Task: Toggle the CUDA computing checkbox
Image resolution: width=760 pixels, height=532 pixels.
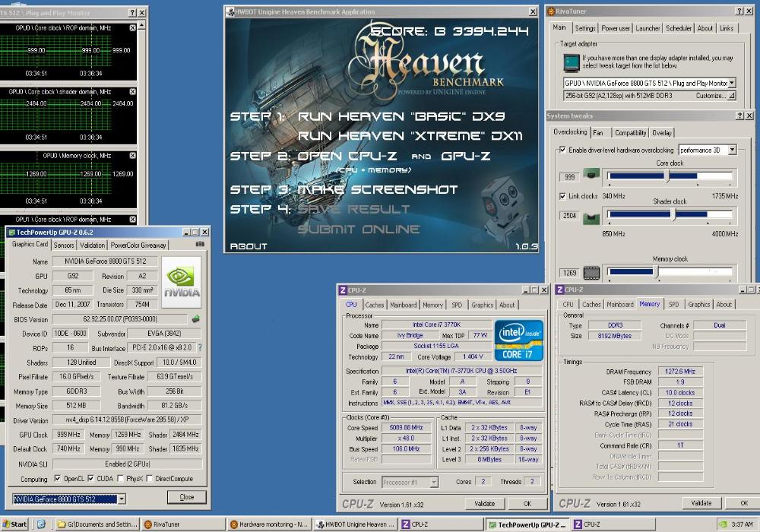Action: click(90, 478)
